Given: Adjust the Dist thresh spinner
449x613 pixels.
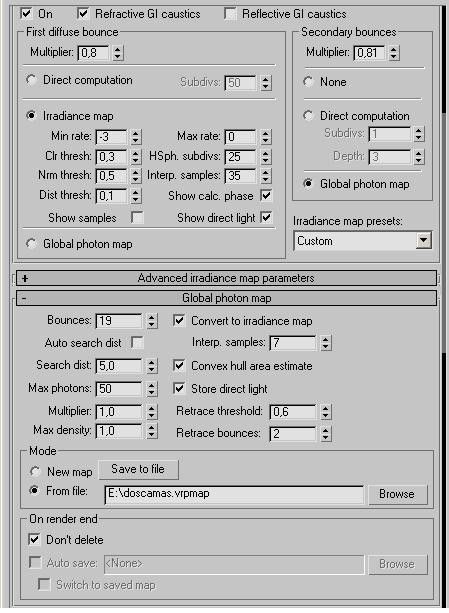Looking at the screenshot, I should tap(136, 195).
